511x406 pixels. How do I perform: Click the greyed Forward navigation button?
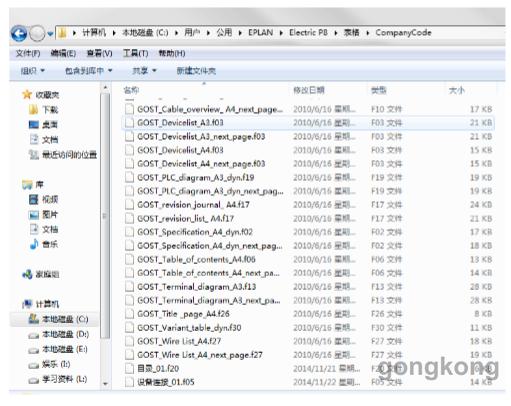[37, 34]
